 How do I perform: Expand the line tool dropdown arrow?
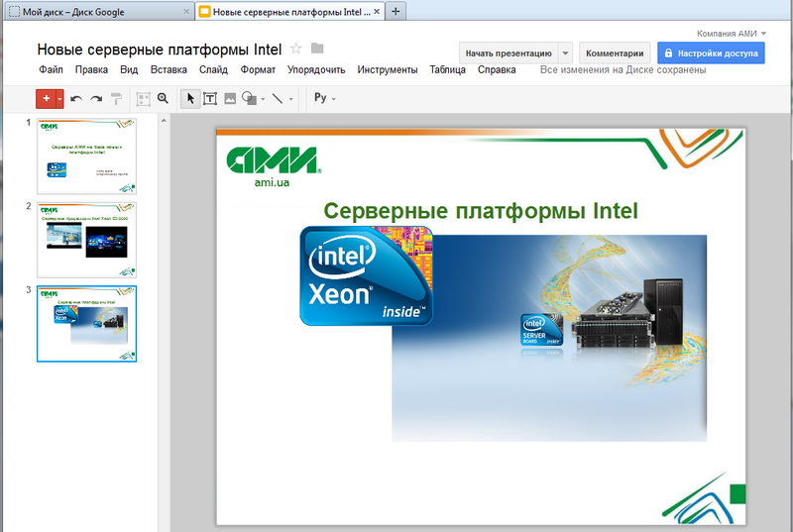pos(290,99)
